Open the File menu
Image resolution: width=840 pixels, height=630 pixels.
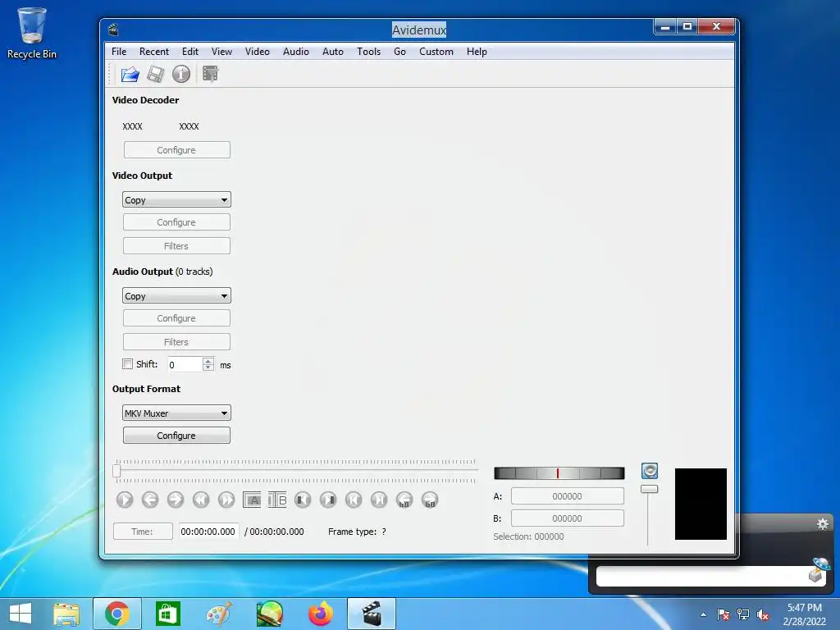[x=119, y=52]
